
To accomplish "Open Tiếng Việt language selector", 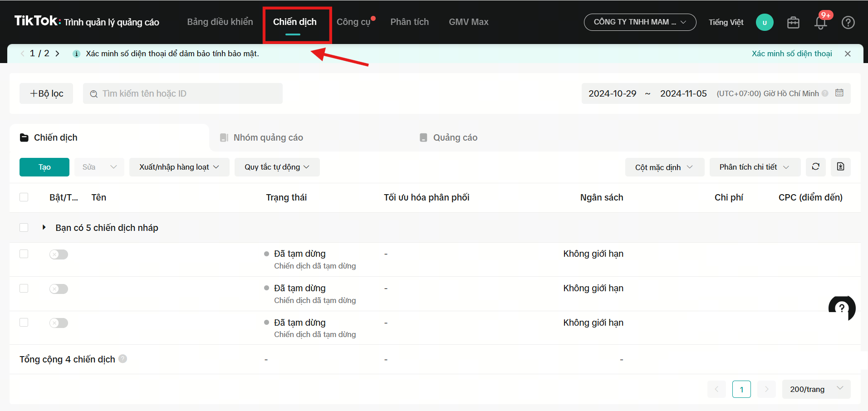I will click(x=726, y=22).
